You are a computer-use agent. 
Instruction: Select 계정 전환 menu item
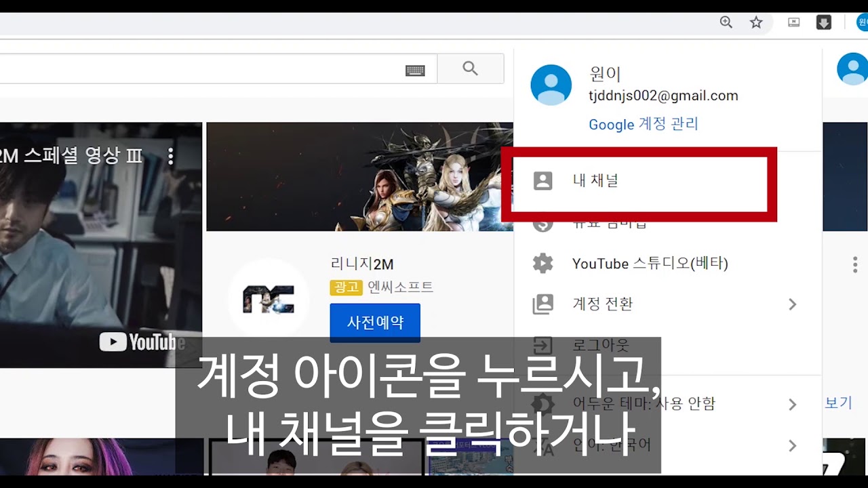668,304
